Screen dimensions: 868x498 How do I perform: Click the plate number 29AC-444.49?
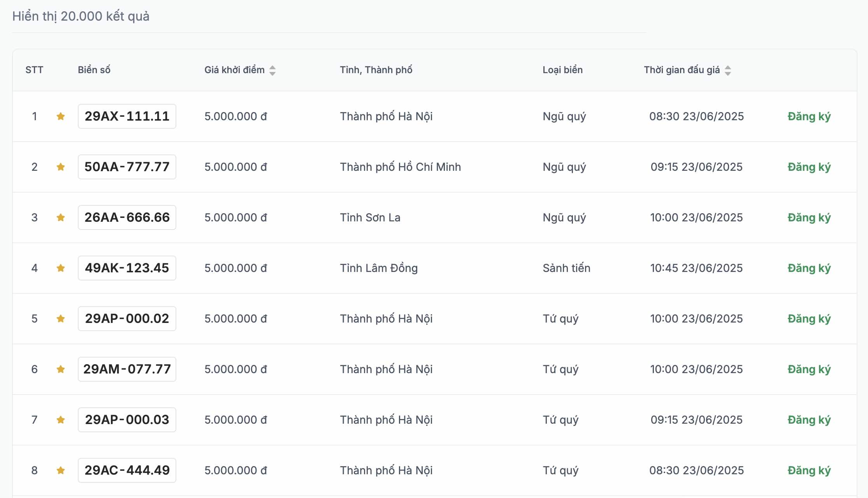point(127,470)
